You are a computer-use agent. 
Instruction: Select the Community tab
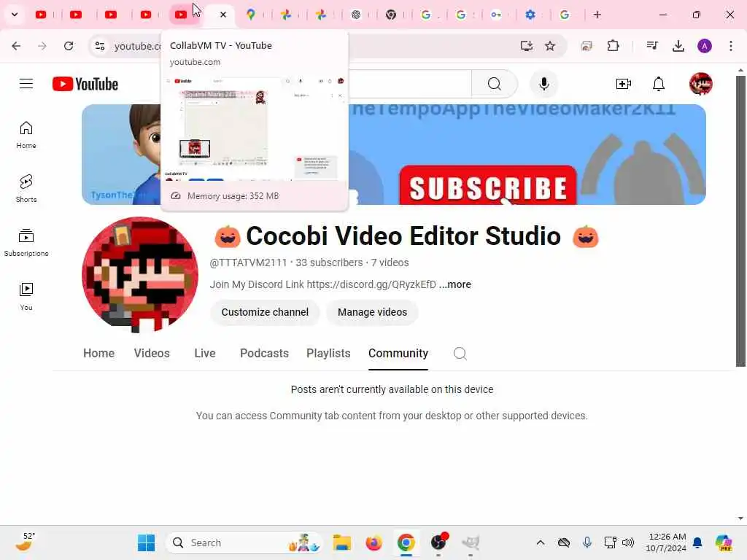398,354
